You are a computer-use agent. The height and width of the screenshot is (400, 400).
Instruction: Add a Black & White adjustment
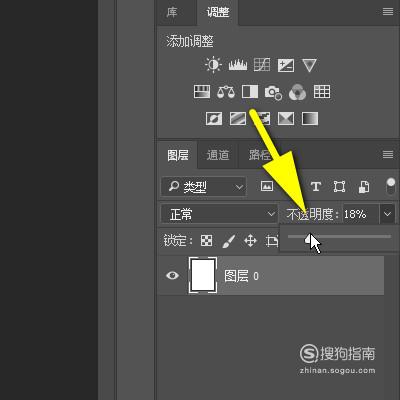pyautogui.click(x=250, y=92)
